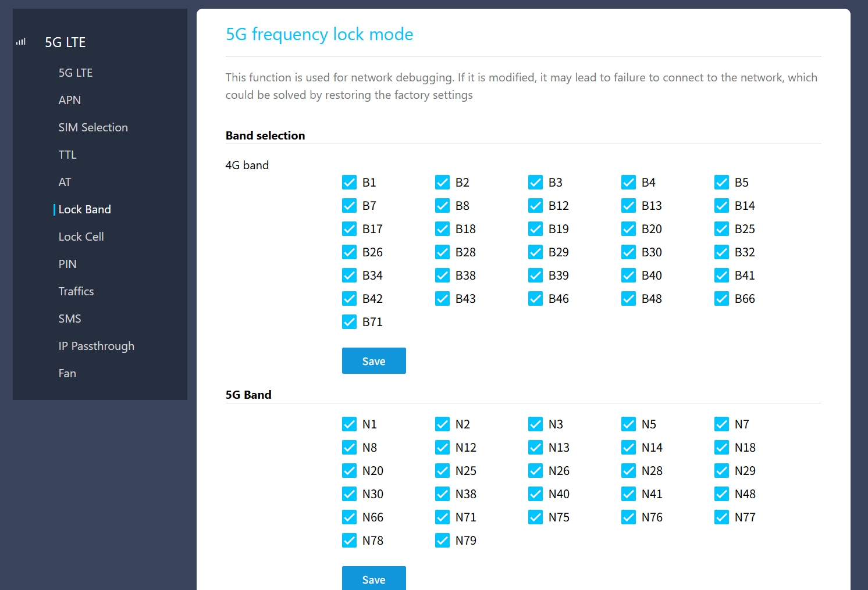
Task: Save the 5G Band selection
Action: [374, 578]
